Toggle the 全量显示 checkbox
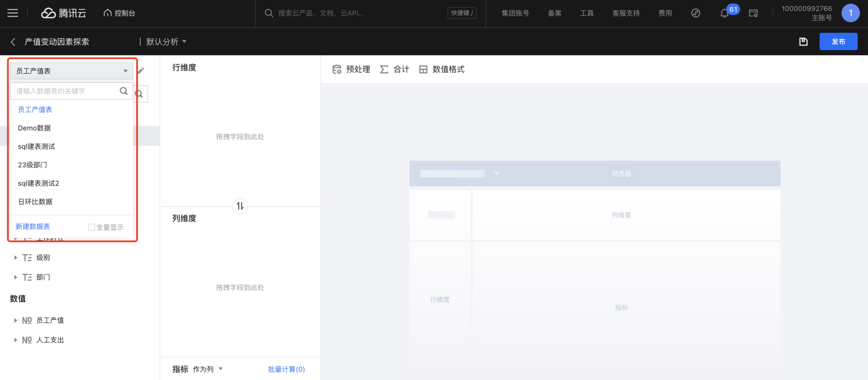The width and height of the screenshot is (868, 380). tap(92, 227)
